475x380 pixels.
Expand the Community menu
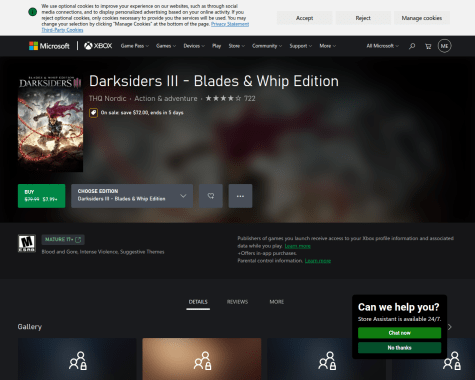(x=267, y=46)
